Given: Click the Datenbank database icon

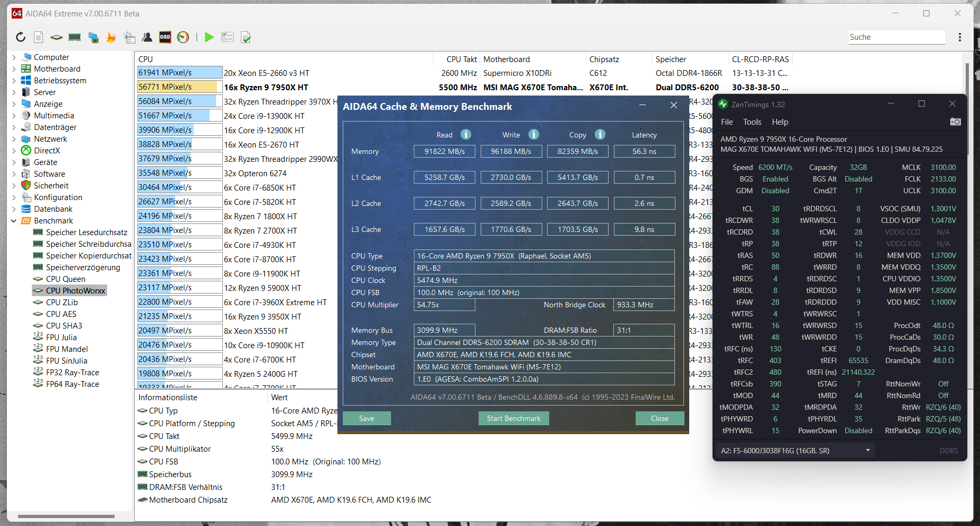Looking at the screenshot, I should click(26, 209).
